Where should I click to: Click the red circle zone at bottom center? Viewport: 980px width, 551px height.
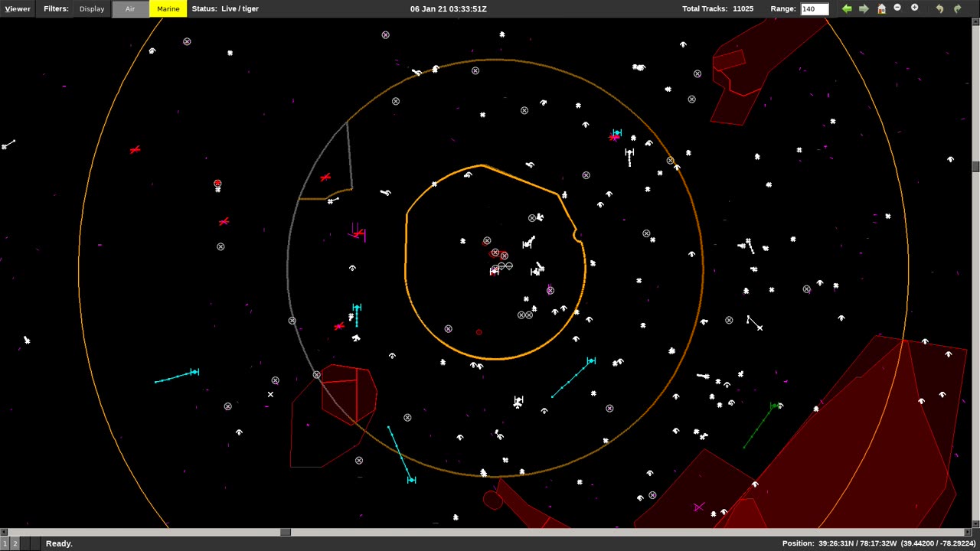point(493,500)
